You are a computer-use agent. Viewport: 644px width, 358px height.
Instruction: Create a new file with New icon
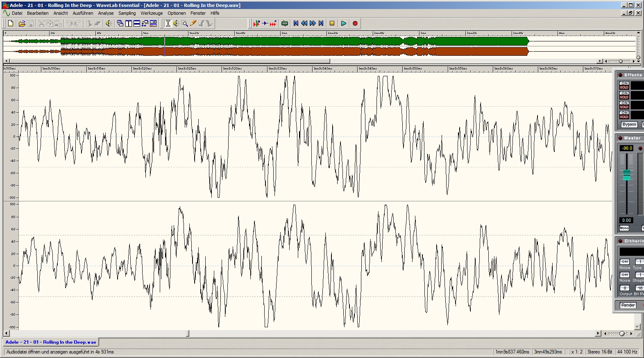11,23
